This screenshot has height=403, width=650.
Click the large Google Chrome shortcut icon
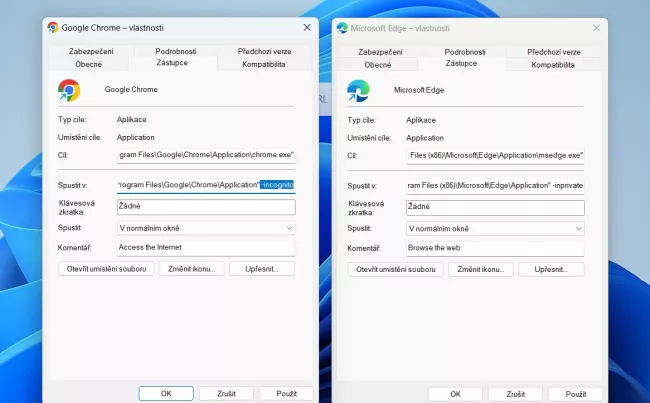point(69,90)
